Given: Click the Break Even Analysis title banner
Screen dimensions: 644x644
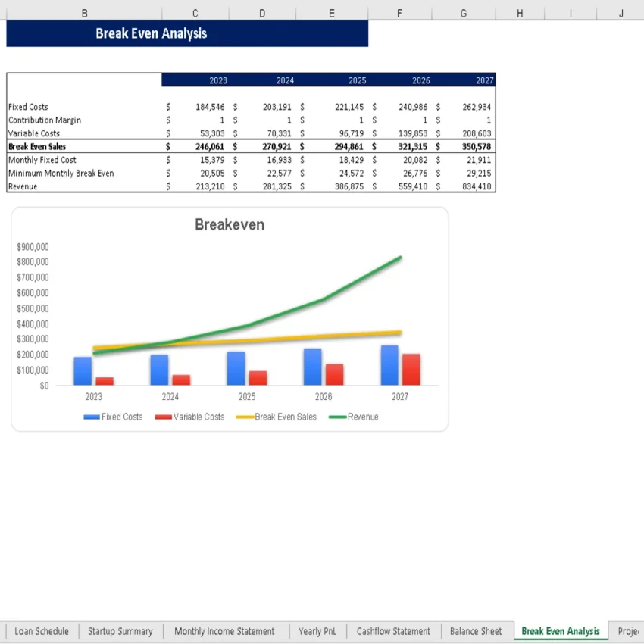Looking at the screenshot, I should (x=152, y=33).
